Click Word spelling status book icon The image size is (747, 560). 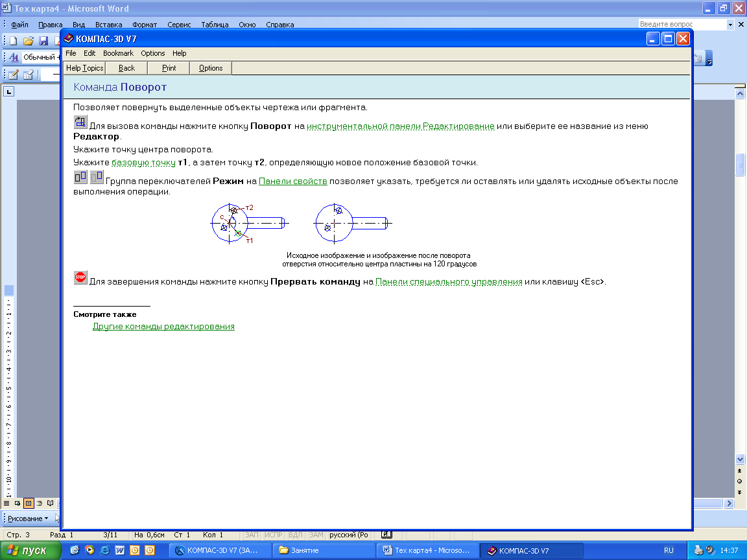pyautogui.click(x=387, y=535)
